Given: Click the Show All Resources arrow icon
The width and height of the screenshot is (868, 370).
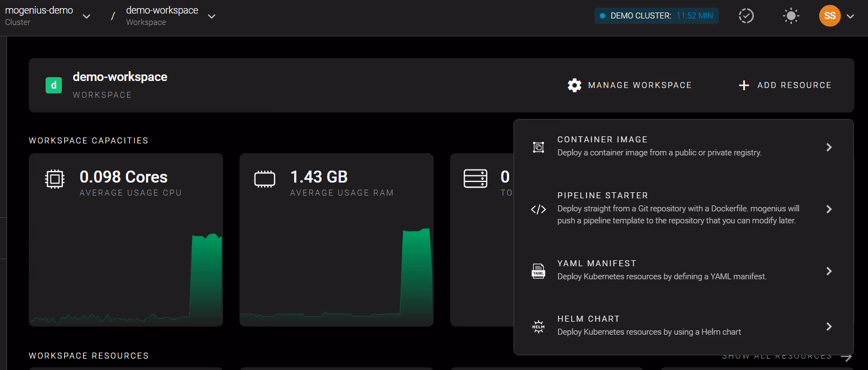Looking at the screenshot, I should pyautogui.click(x=847, y=357).
